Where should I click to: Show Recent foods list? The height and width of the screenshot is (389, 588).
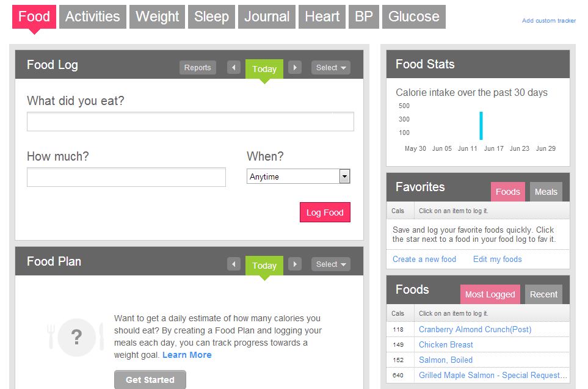coord(543,294)
